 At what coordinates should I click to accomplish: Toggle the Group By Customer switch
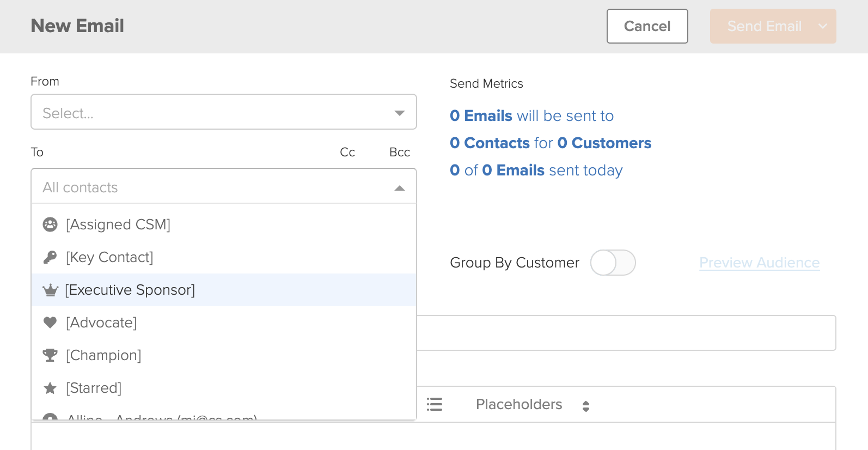(613, 263)
